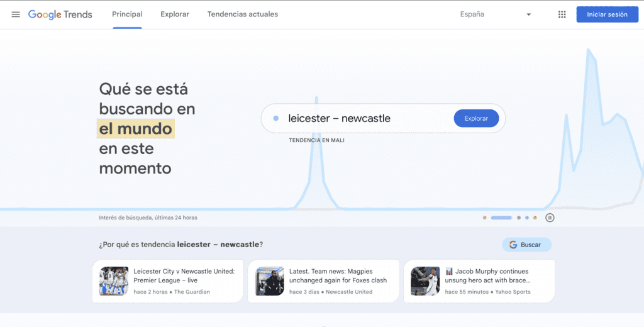
Task: Click 'hace 3 días • Newcastle United' text
Action: 331,292
